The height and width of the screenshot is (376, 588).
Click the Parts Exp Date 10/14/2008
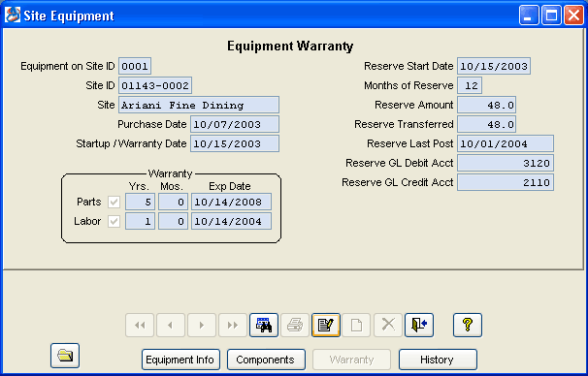(231, 202)
